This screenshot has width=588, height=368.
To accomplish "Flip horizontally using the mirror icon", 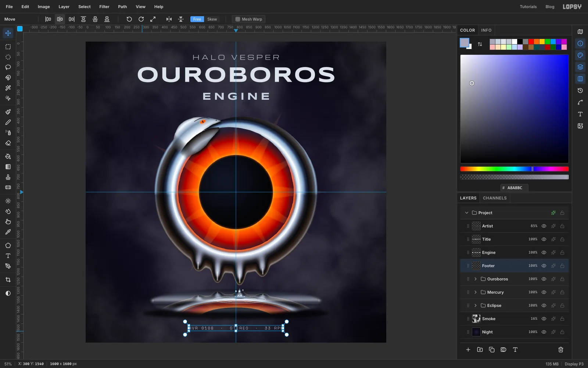I will tap(169, 19).
